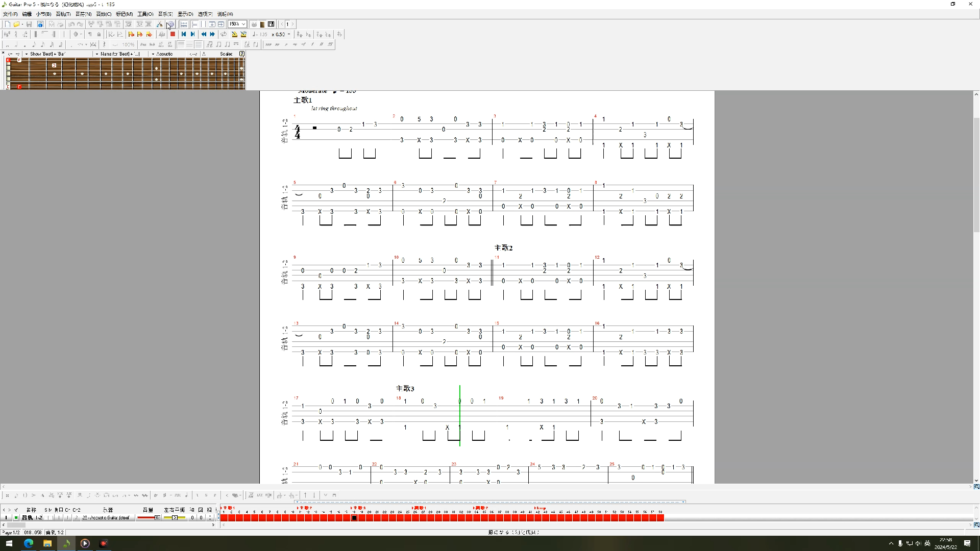Show the guitar fretboard view

[262, 24]
